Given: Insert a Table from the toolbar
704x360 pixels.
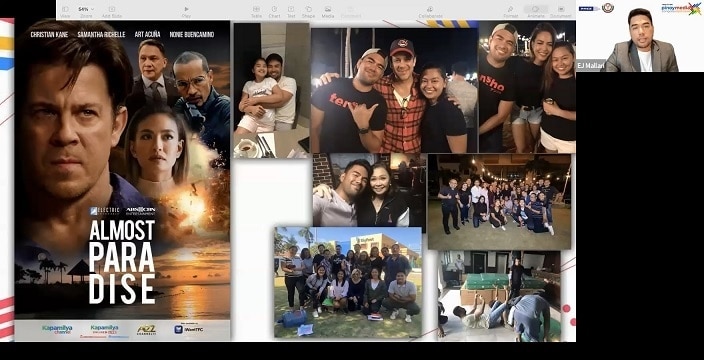Looking at the screenshot, I should (x=256, y=12).
